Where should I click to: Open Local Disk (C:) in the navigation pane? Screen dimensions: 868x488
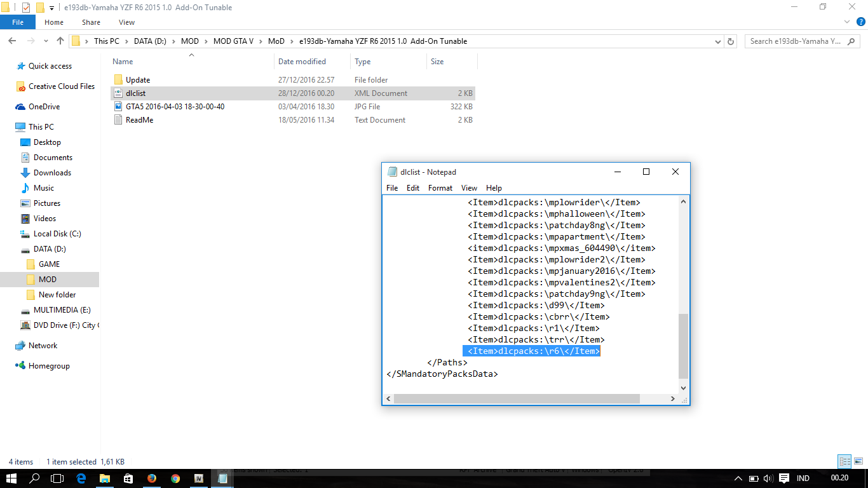[57, 234]
